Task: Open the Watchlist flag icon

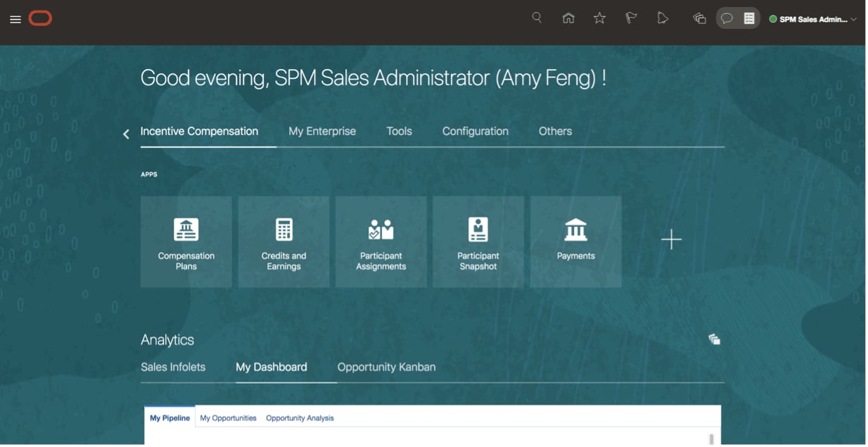Action: 631,18
